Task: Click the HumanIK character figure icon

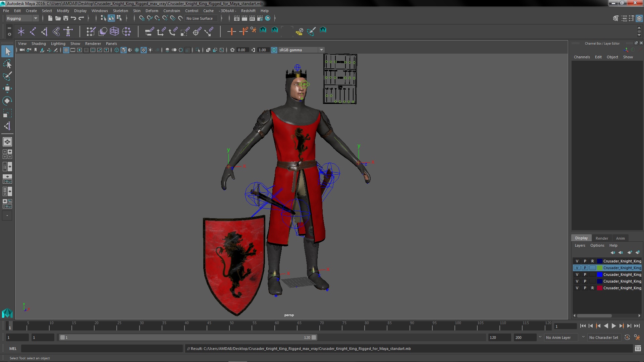Action: (68, 32)
